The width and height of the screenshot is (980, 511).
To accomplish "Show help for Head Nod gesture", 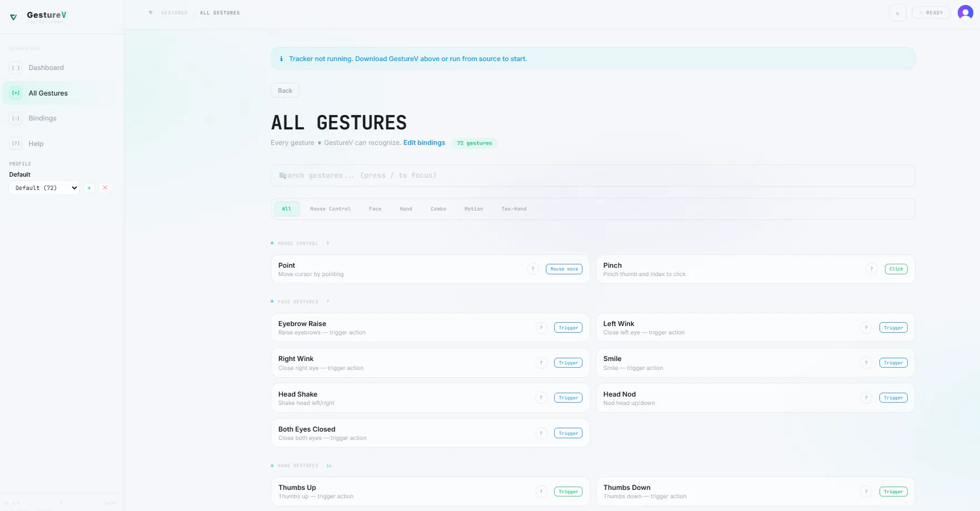I will pyautogui.click(x=866, y=398).
